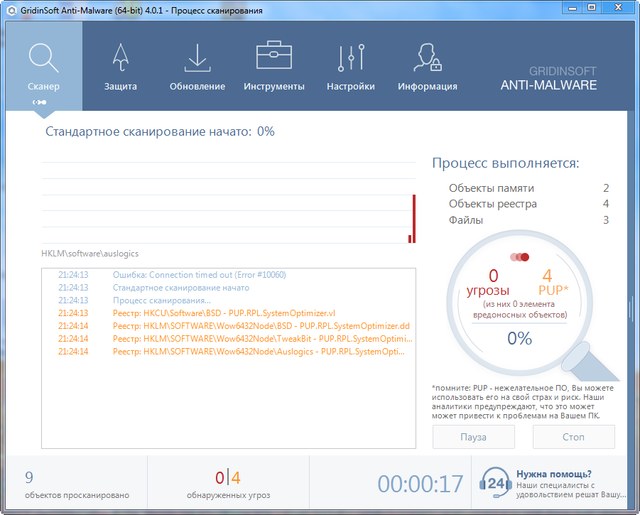The height and width of the screenshot is (515, 640).
Task: Toggle the scan mode switcher under Сканер
Action: point(39,102)
